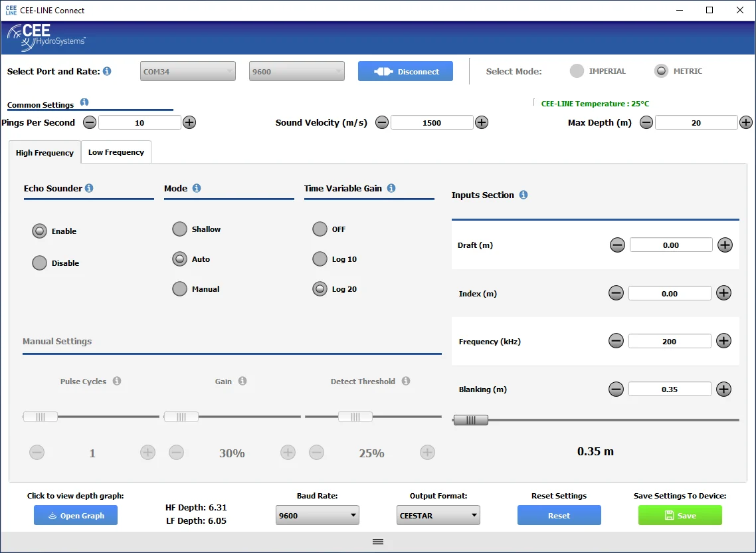Click the green Save button

[x=680, y=515]
